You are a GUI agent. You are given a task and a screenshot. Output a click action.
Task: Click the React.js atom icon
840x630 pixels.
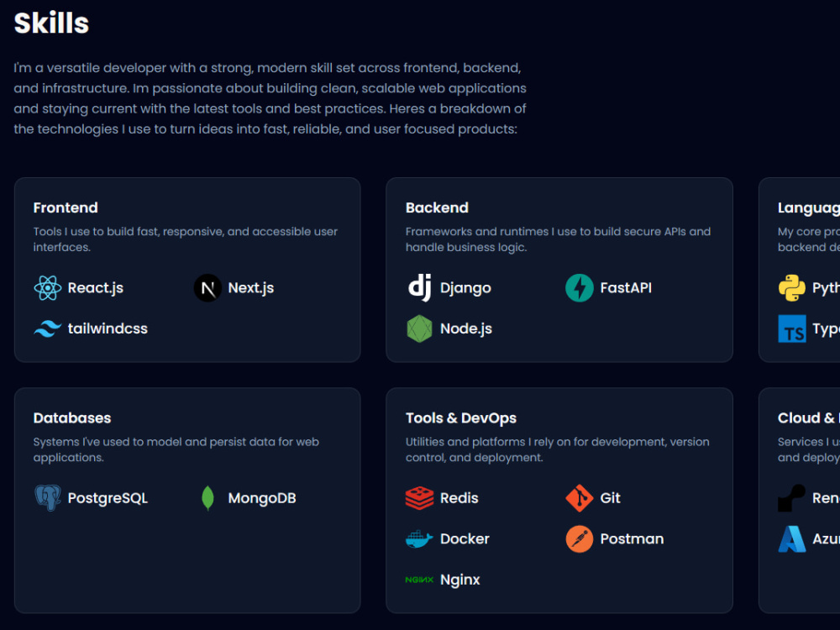click(x=48, y=288)
